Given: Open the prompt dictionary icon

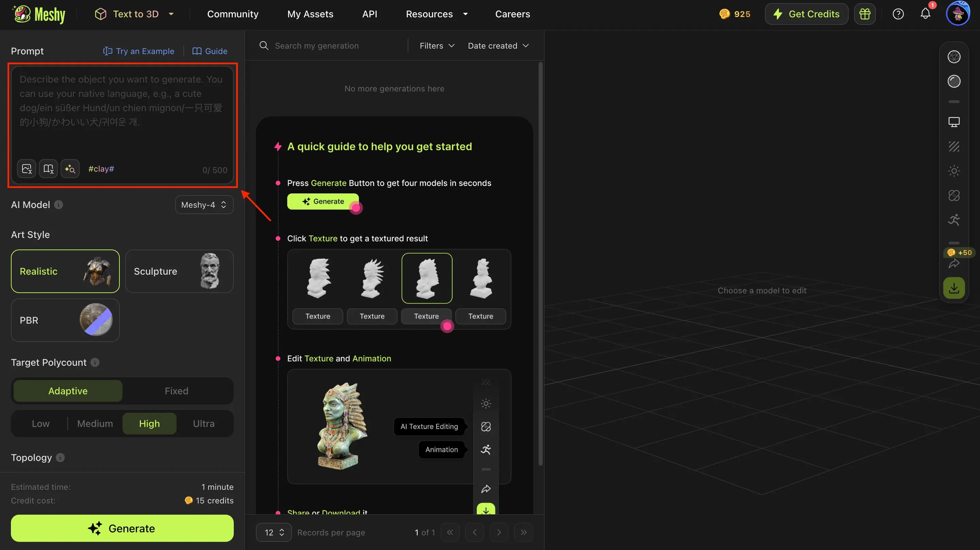Looking at the screenshot, I should point(48,168).
